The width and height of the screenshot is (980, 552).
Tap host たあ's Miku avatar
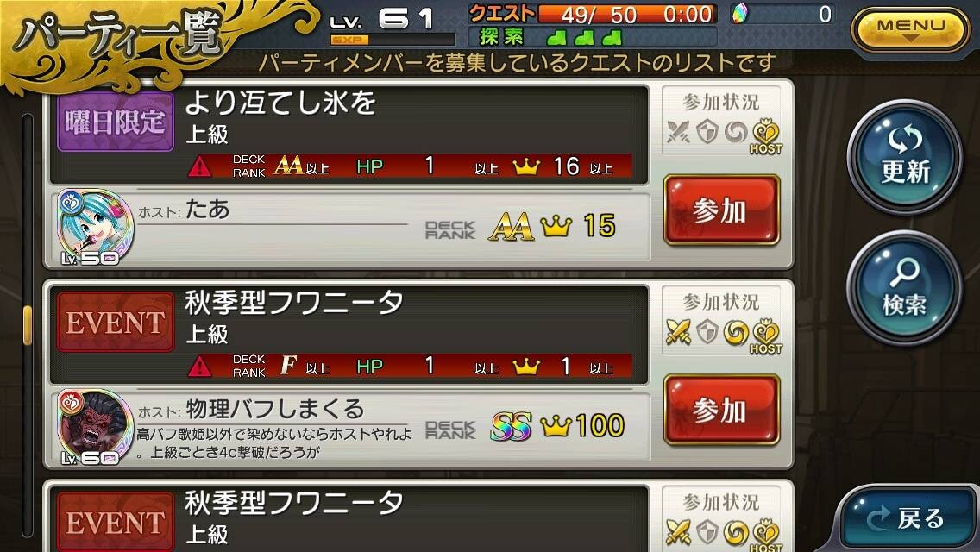95,228
